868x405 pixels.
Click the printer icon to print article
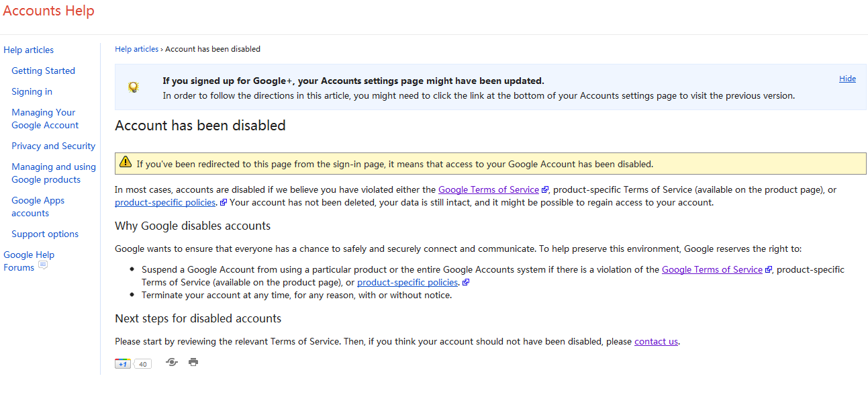(x=193, y=362)
